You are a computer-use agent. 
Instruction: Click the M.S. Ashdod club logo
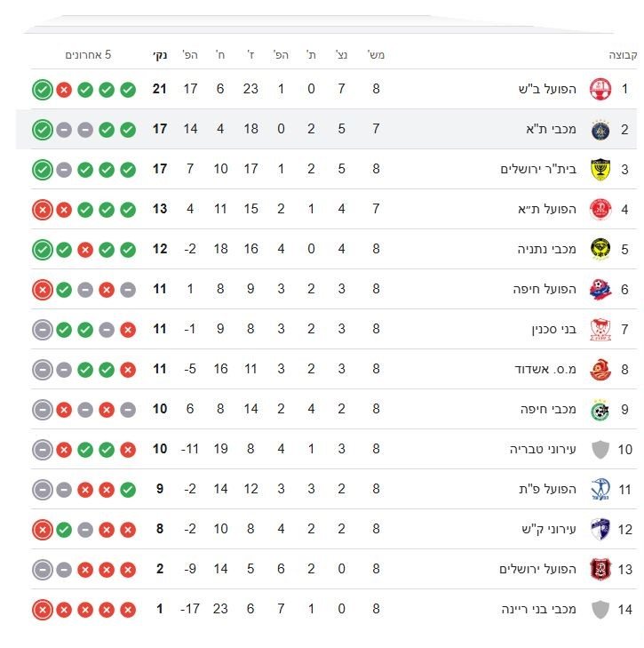point(601,369)
